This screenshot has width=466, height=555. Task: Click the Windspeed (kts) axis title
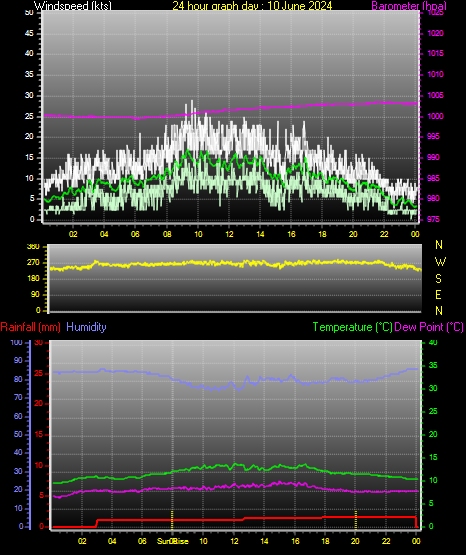tap(73, 5)
